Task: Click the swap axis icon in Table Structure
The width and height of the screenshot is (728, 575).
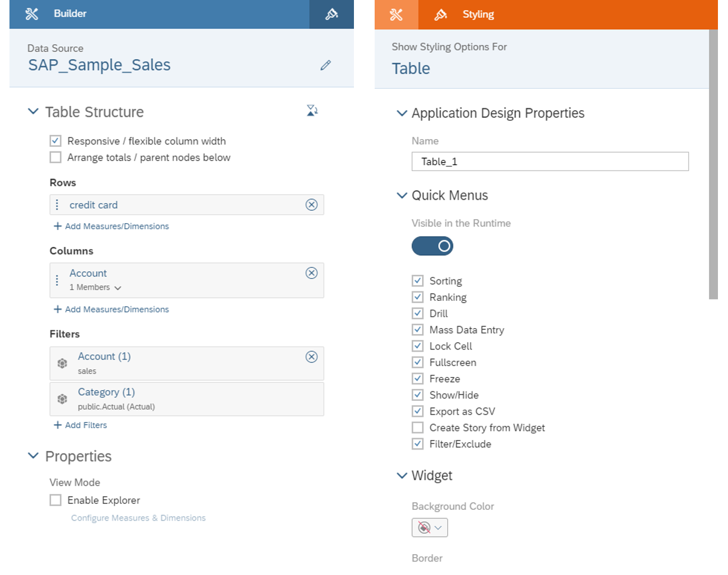Action: pos(312,110)
